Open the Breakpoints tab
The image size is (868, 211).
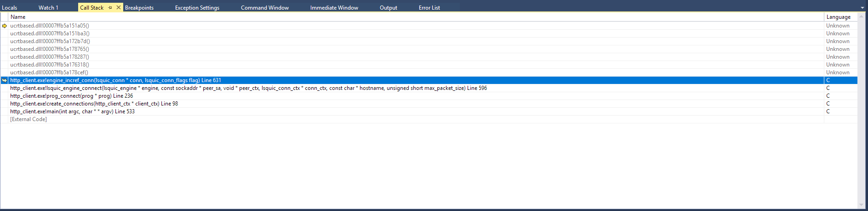point(139,7)
